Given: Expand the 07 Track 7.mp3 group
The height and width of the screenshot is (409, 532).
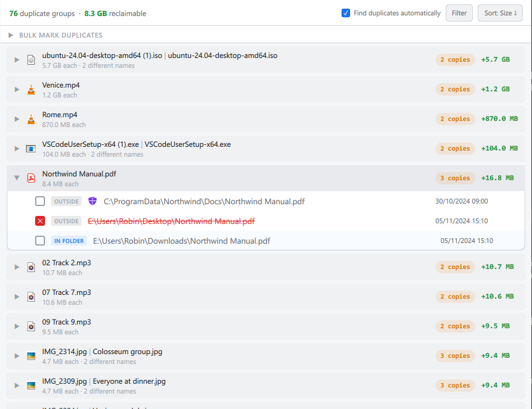Looking at the screenshot, I should coord(17,297).
